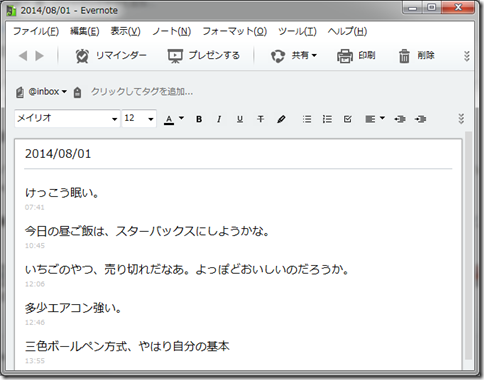Toggle the highlighter pen
484x380 pixels.
pyautogui.click(x=281, y=119)
